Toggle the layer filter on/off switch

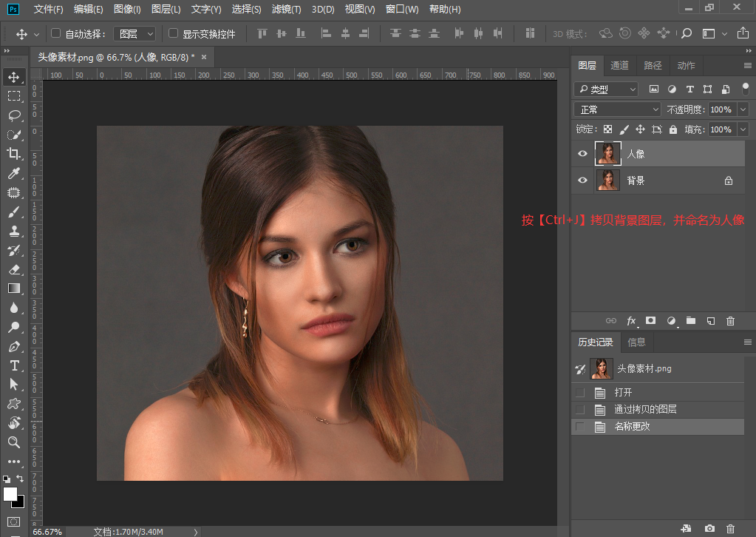[x=746, y=89]
